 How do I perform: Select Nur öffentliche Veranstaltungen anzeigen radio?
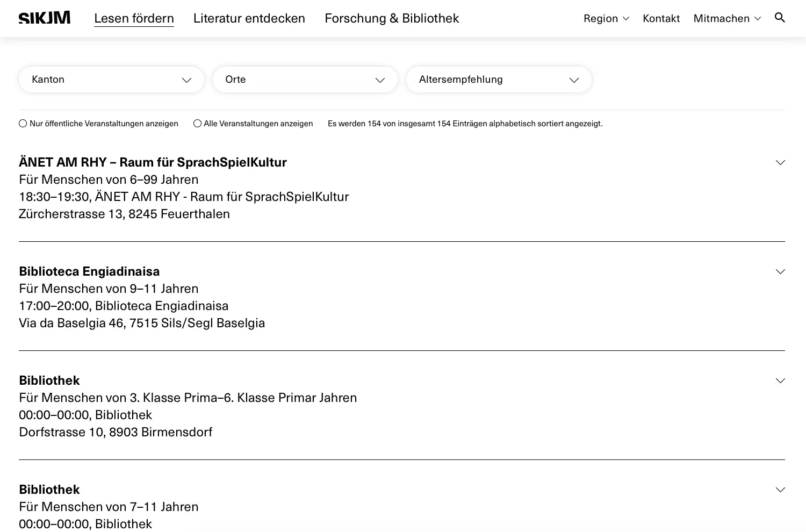click(23, 124)
